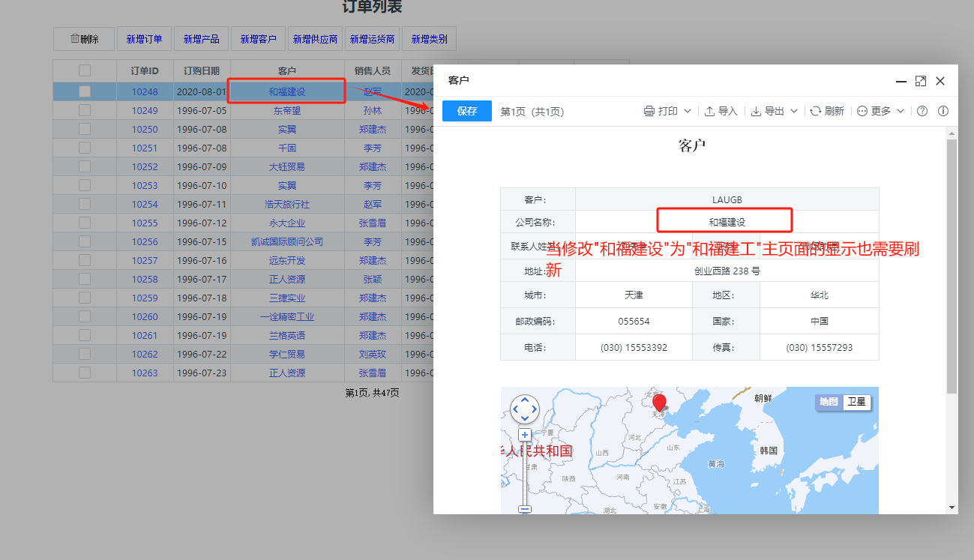Screen dimensions: 974x560
Task: Click the 刷新 refresh icon
Action: 816,111
